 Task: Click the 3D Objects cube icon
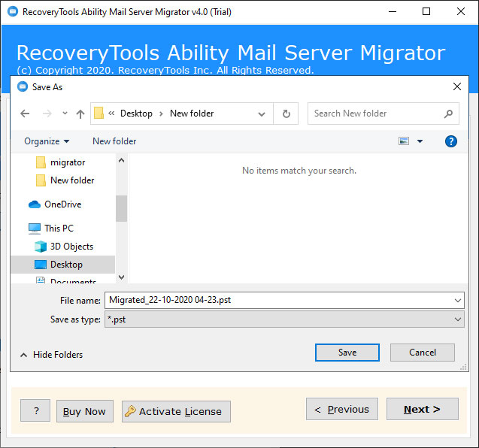click(x=41, y=247)
